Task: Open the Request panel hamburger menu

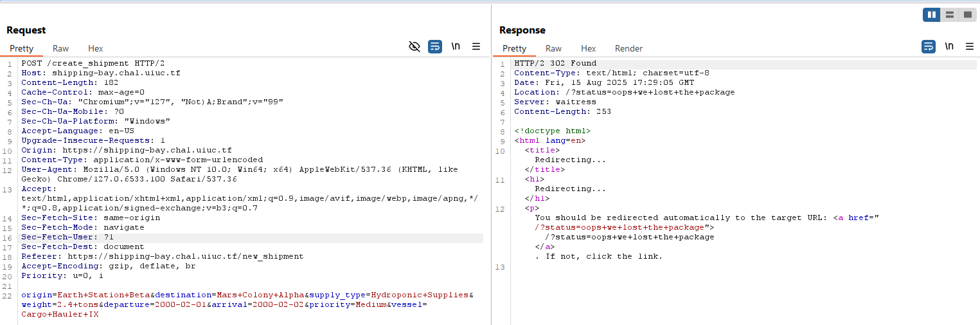Action: [476, 46]
